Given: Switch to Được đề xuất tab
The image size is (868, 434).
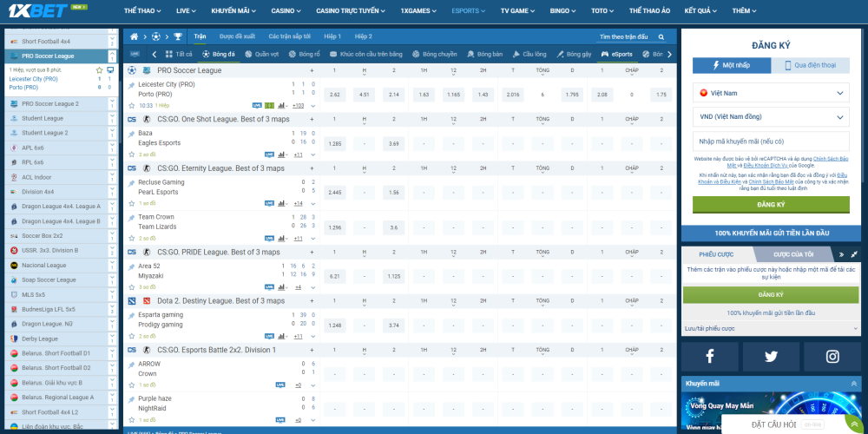Looking at the screenshot, I should tap(237, 36).
